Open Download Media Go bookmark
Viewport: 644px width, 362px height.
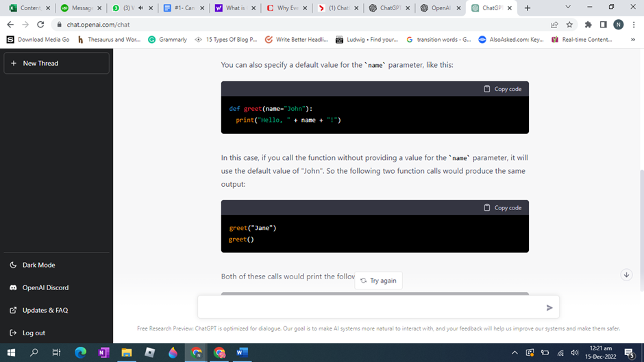point(38,40)
